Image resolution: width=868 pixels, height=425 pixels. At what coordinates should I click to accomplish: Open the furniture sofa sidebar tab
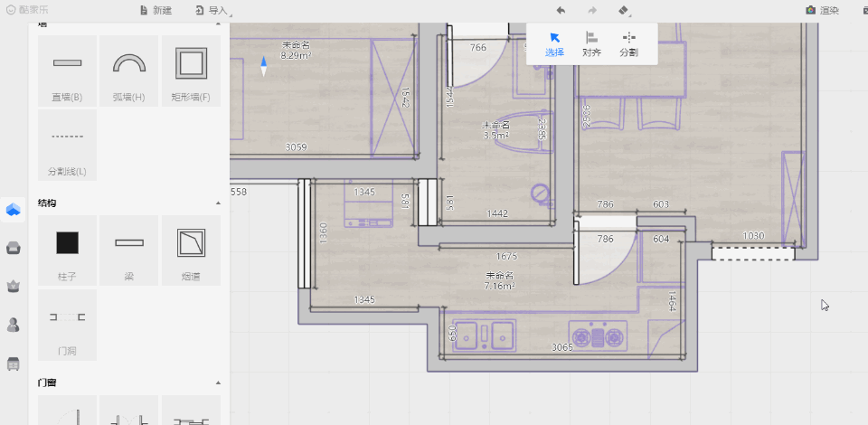[x=14, y=248]
